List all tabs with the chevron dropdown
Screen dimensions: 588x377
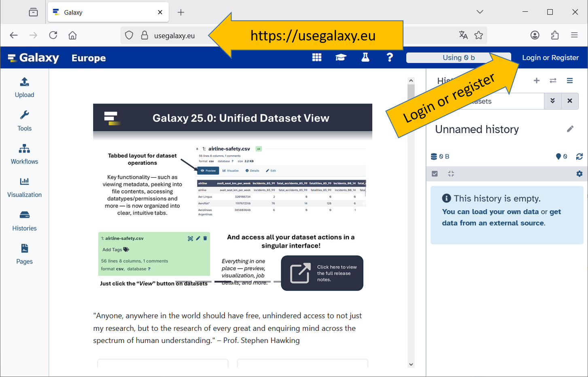pyautogui.click(x=480, y=12)
